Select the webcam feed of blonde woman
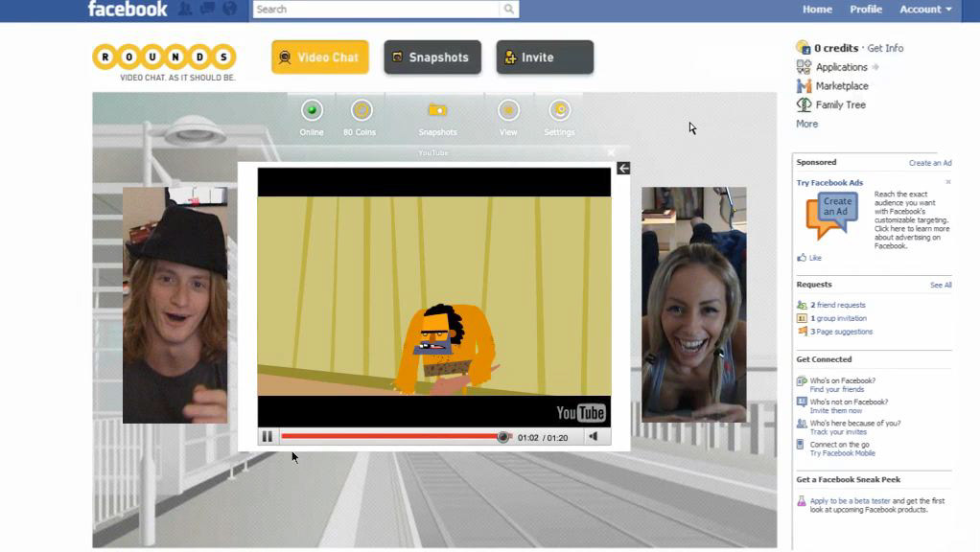The width and height of the screenshot is (980, 552). click(693, 305)
